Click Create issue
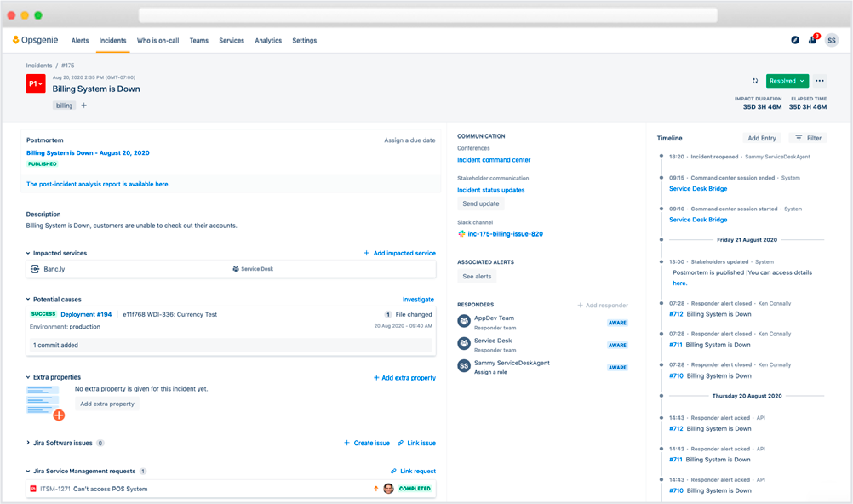 (367, 443)
